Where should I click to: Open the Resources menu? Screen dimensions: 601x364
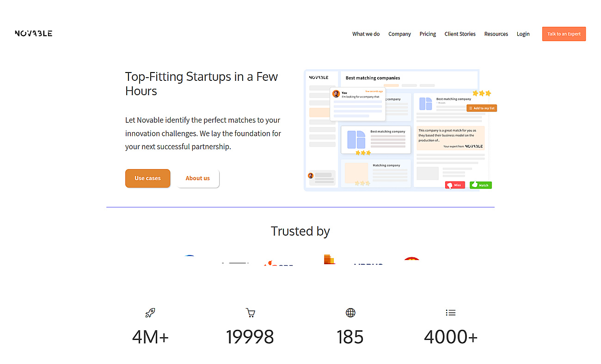(496, 34)
